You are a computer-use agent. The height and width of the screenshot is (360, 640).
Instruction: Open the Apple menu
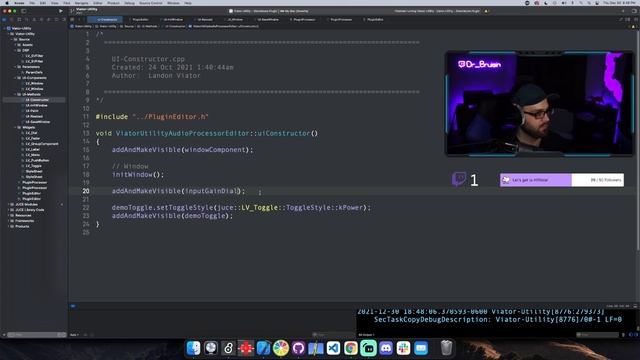point(7,3)
